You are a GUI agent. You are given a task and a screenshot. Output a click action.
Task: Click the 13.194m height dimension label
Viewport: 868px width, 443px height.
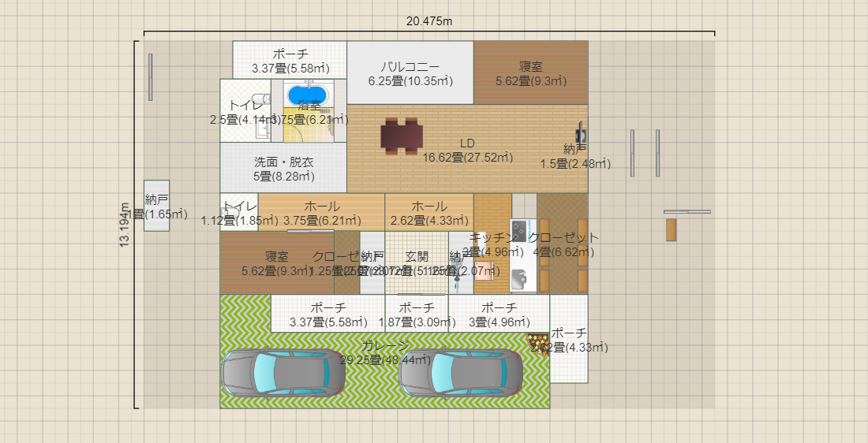click(125, 225)
